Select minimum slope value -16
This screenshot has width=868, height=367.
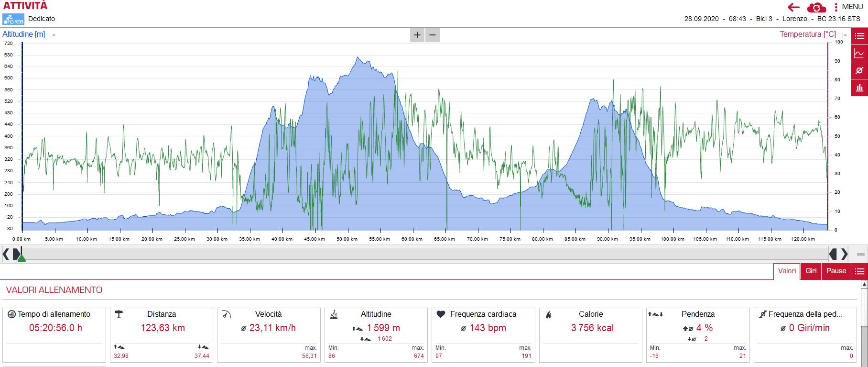(x=654, y=356)
